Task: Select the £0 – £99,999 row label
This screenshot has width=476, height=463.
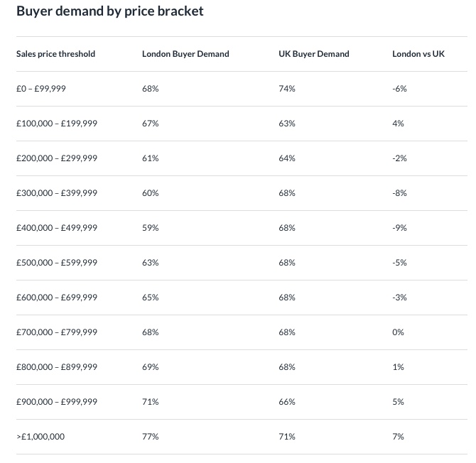Action: tap(41, 89)
